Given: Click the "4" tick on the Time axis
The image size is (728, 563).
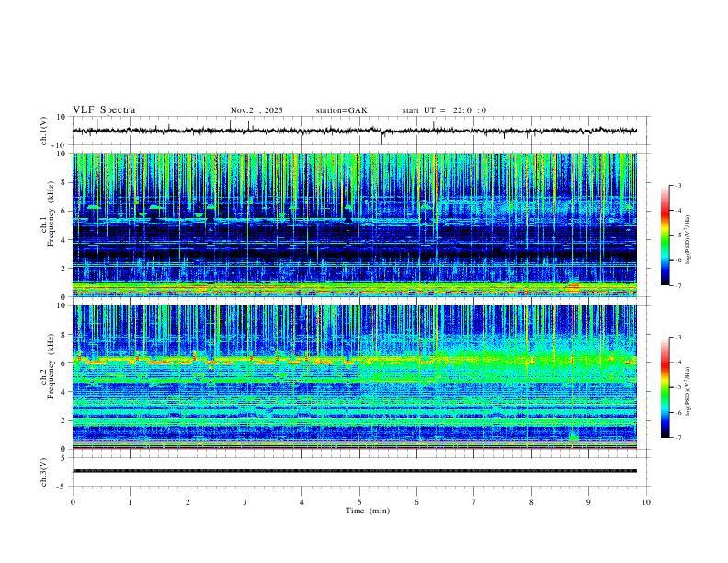Looking at the screenshot, I should [x=301, y=502].
